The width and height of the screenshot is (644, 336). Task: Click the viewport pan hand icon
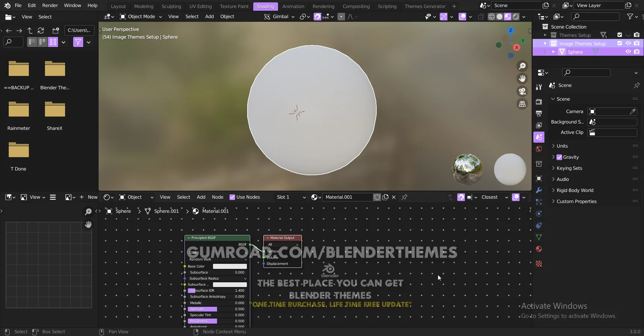click(x=522, y=79)
